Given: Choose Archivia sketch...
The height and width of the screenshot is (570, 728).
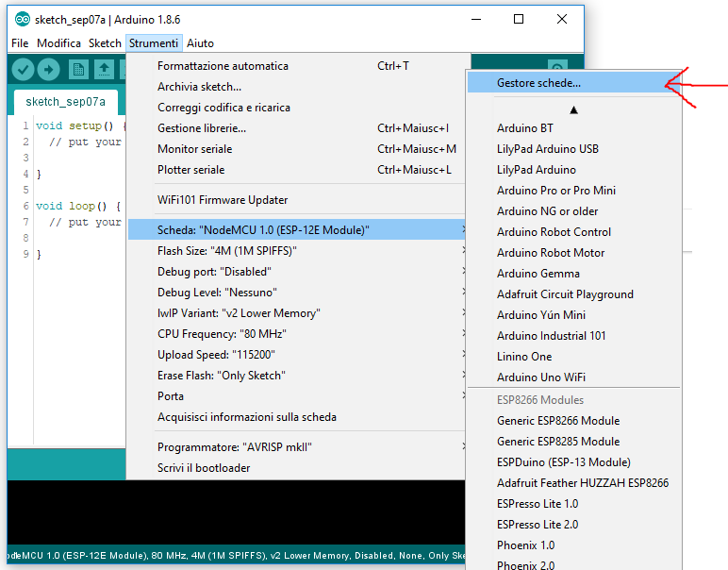Looking at the screenshot, I should coord(296,87).
